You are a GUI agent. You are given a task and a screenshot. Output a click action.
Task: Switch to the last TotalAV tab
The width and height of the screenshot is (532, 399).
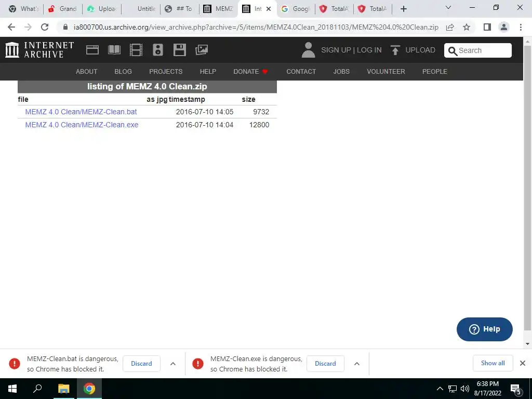(x=373, y=9)
